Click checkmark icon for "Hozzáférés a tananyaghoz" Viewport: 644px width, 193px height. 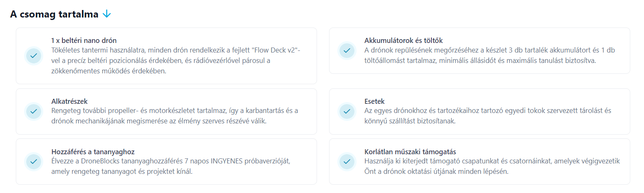tap(34, 161)
